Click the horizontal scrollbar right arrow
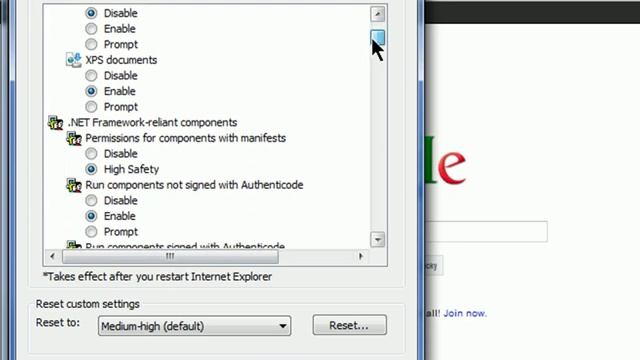640x360 pixels. click(361, 256)
